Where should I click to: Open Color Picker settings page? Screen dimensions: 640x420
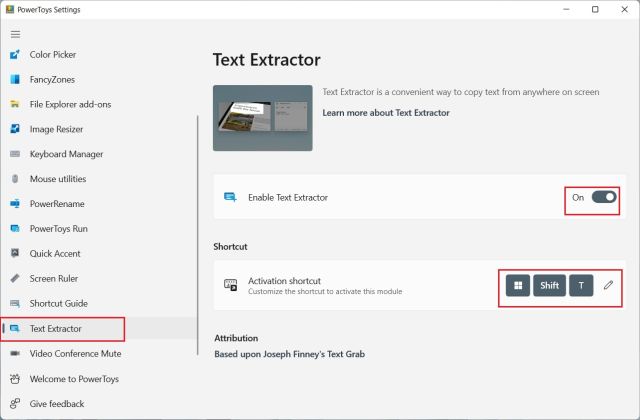click(x=99, y=54)
